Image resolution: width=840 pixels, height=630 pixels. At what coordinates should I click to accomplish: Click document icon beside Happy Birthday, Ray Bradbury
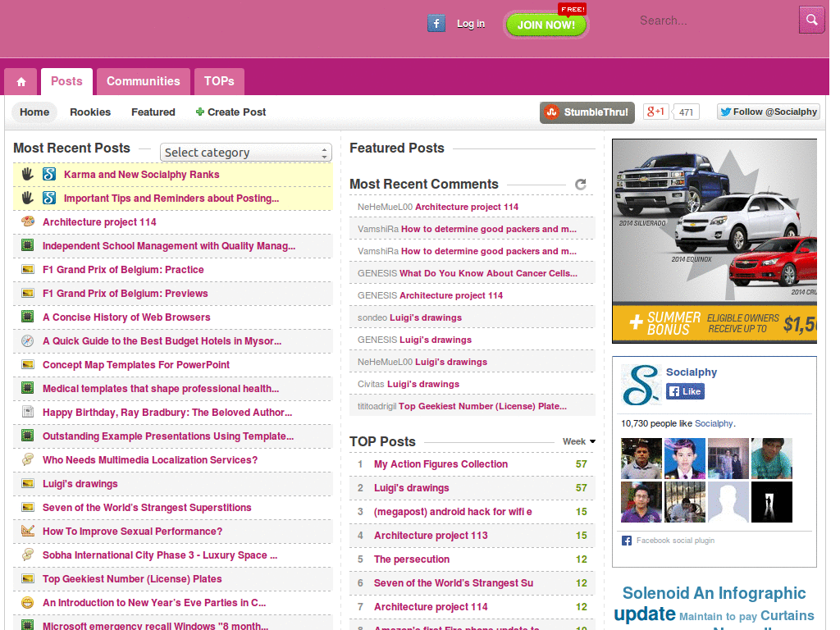tap(27, 412)
